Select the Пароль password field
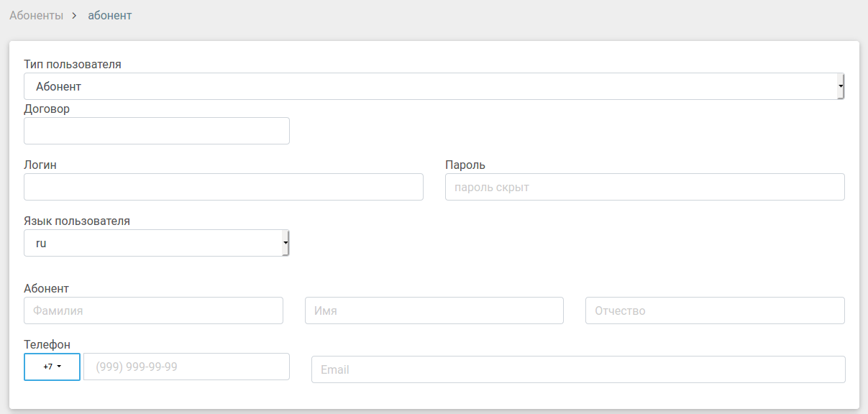Image resolution: width=868 pixels, height=414 pixels. (x=644, y=187)
